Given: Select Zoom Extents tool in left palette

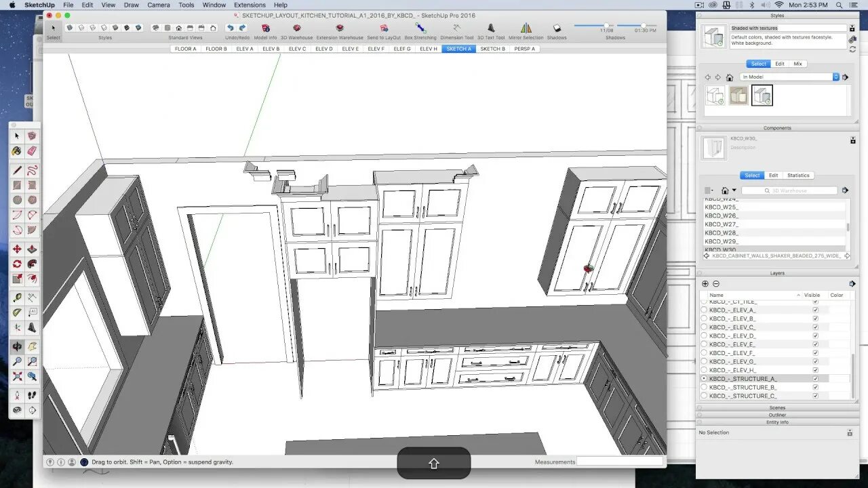Looking at the screenshot, I should (17, 376).
